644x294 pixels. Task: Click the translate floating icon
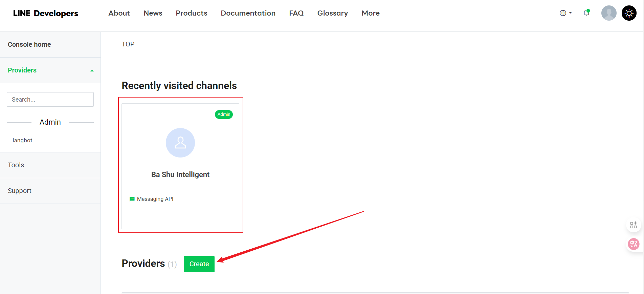coord(633,244)
